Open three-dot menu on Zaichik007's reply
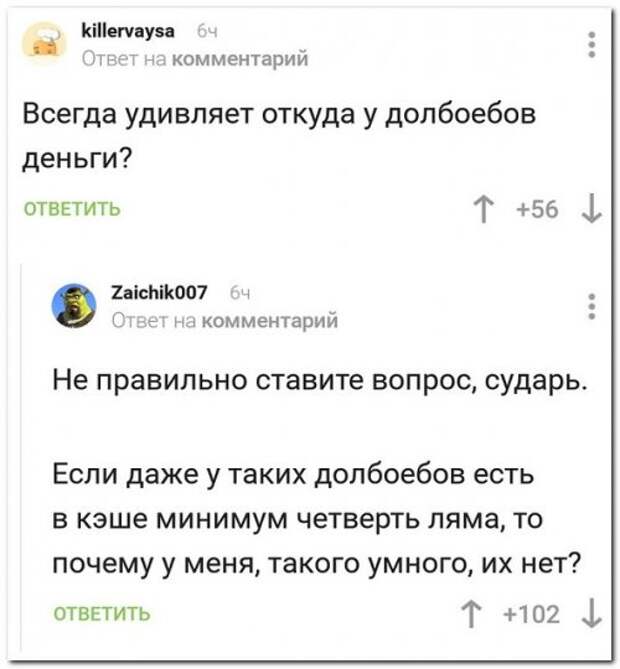The width and height of the screenshot is (620, 669). pyautogui.click(x=591, y=306)
